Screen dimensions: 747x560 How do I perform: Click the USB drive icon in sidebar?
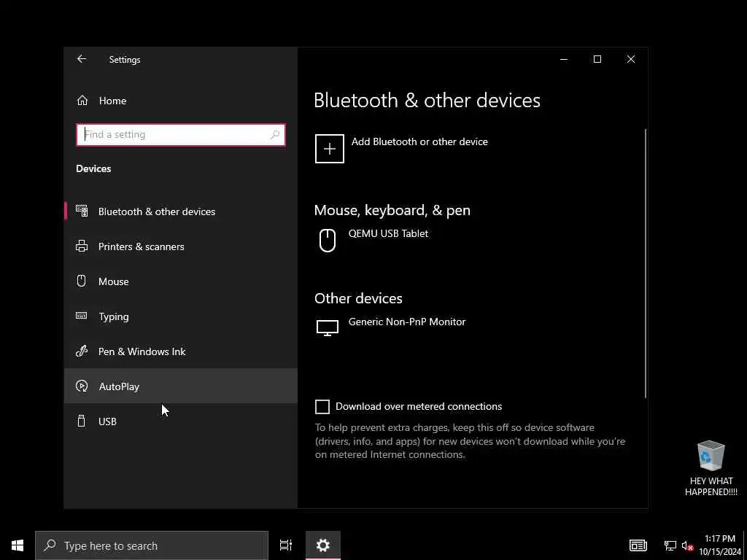(82, 421)
